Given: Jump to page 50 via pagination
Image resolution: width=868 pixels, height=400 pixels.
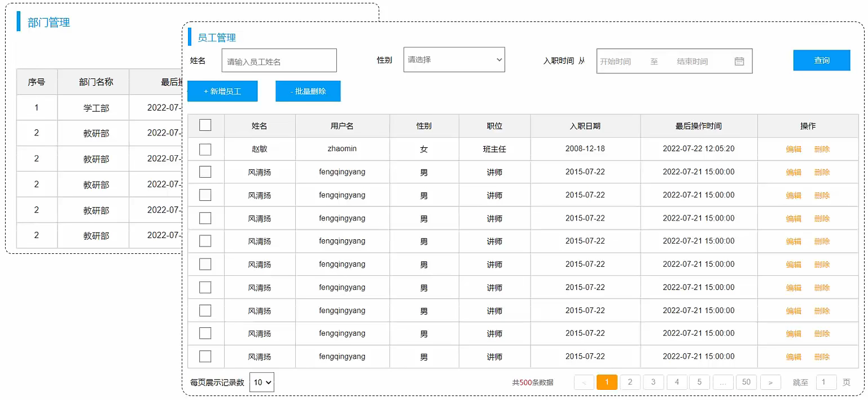Looking at the screenshot, I should [x=746, y=382].
